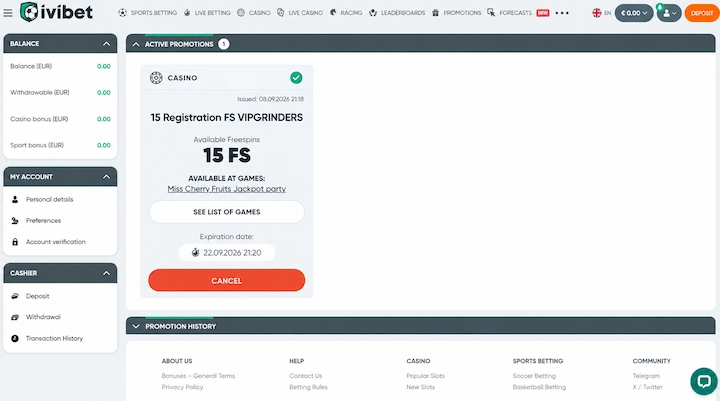
Task: Open the user profile dropdown
Action: (x=669, y=13)
